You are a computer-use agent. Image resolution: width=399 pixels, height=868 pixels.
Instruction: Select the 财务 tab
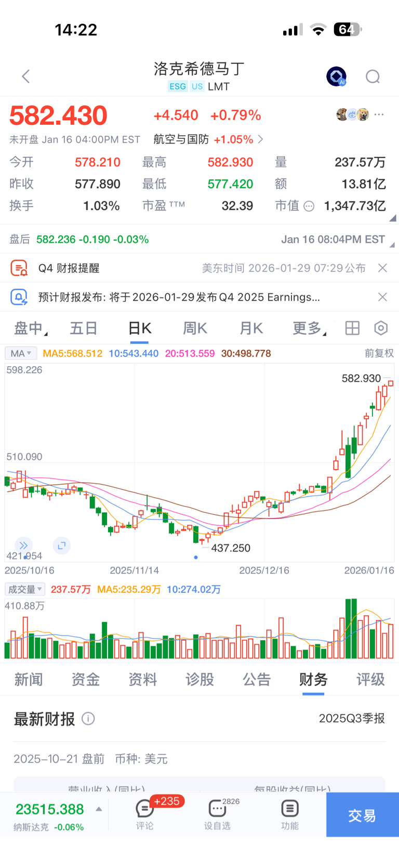pyautogui.click(x=313, y=679)
